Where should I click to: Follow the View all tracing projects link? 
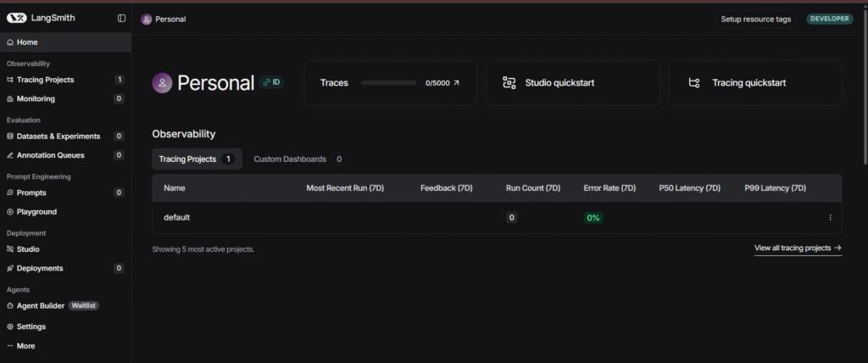[x=797, y=249]
